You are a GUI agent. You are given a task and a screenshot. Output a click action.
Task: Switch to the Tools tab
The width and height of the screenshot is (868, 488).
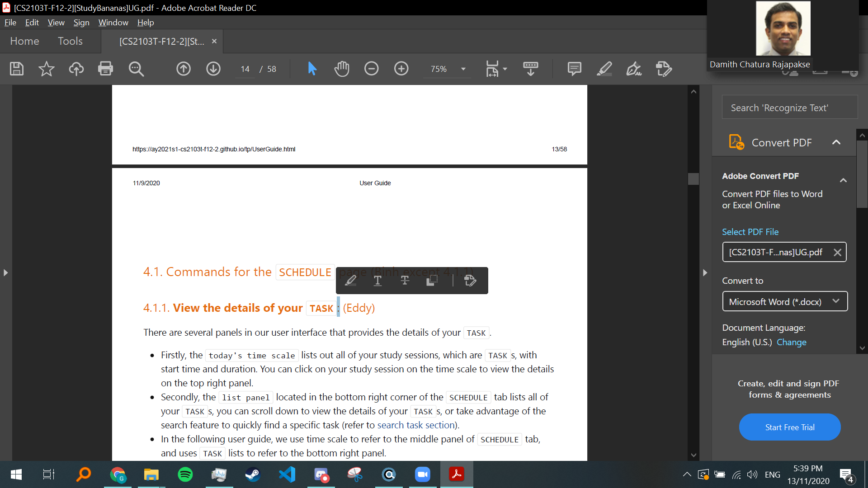coord(70,41)
